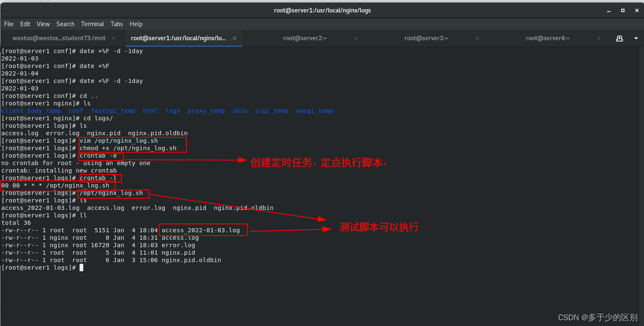Close the root@server4 tab
The height and width of the screenshot is (326, 644).
point(599,38)
